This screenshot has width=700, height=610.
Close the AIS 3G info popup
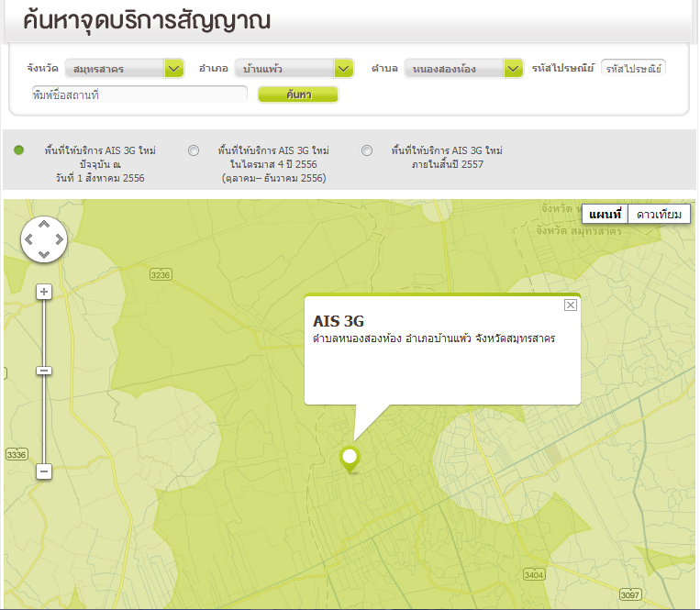[570, 305]
